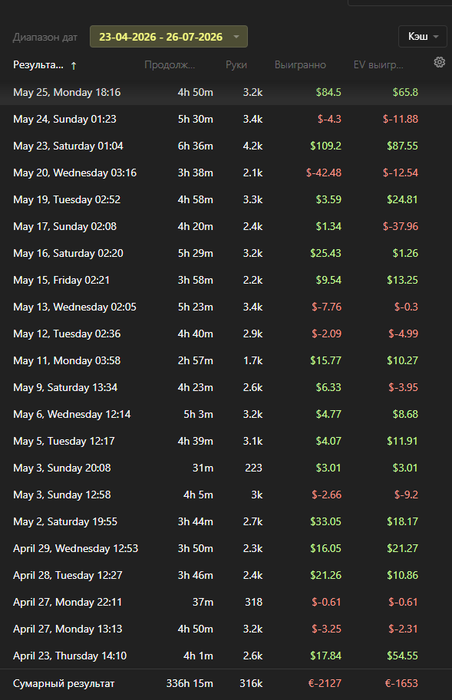Select the May 9, Saturday 13:34 session
Viewport: 452px width, 700px height.
(226, 388)
